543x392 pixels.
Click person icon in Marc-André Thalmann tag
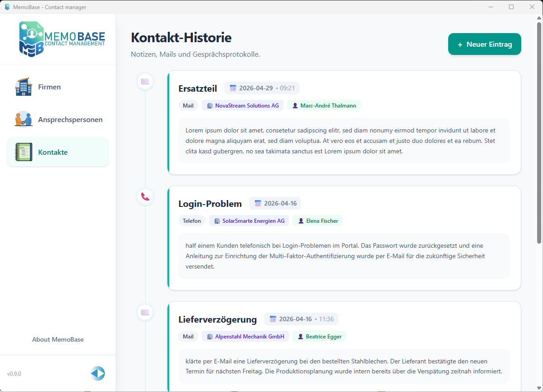pos(295,106)
